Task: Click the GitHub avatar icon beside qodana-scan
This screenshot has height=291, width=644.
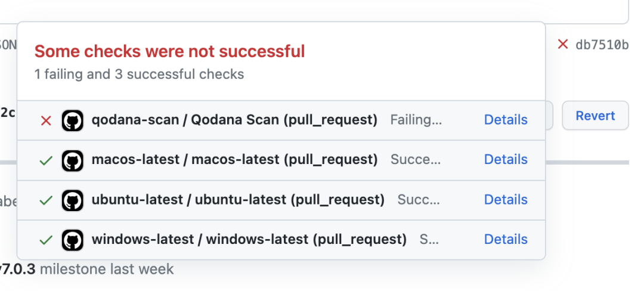Action: (73, 120)
